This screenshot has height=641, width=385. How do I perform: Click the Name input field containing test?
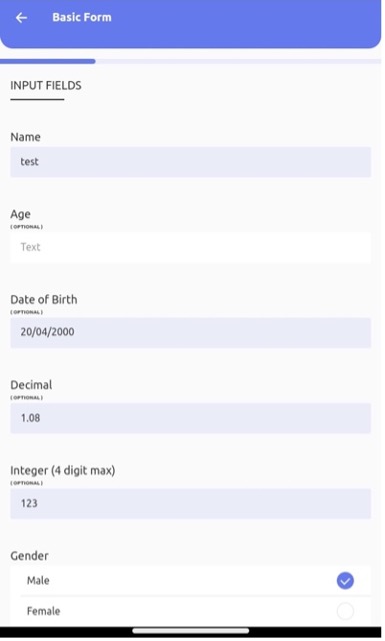190,162
